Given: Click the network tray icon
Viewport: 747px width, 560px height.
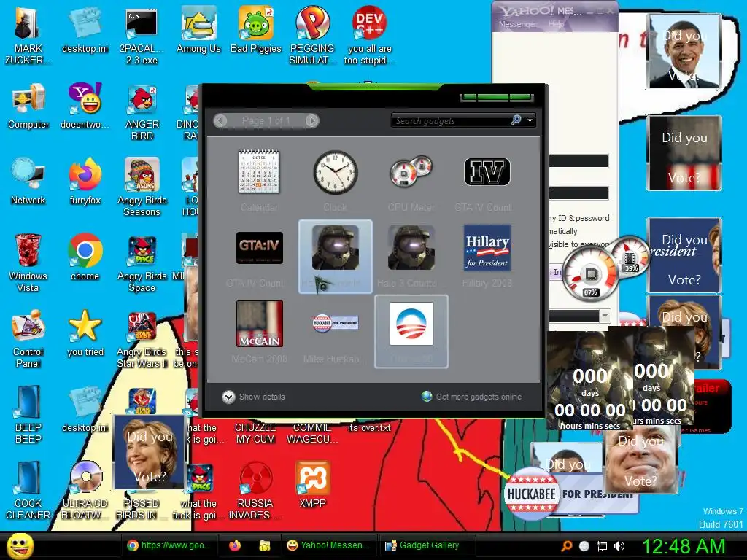Looking at the screenshot, I should (x=602, y=546).
